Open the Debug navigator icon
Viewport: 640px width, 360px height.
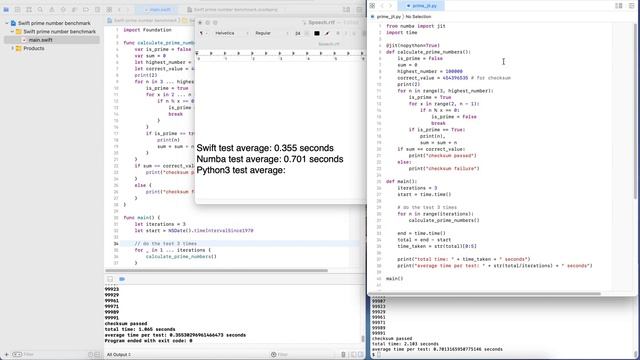pyautogui.click(x=75, y=9)
